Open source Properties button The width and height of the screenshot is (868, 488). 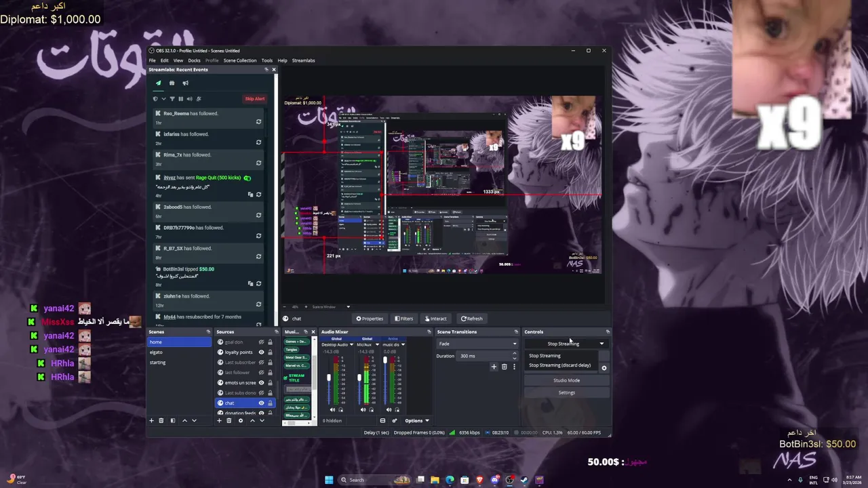[370, 319]
